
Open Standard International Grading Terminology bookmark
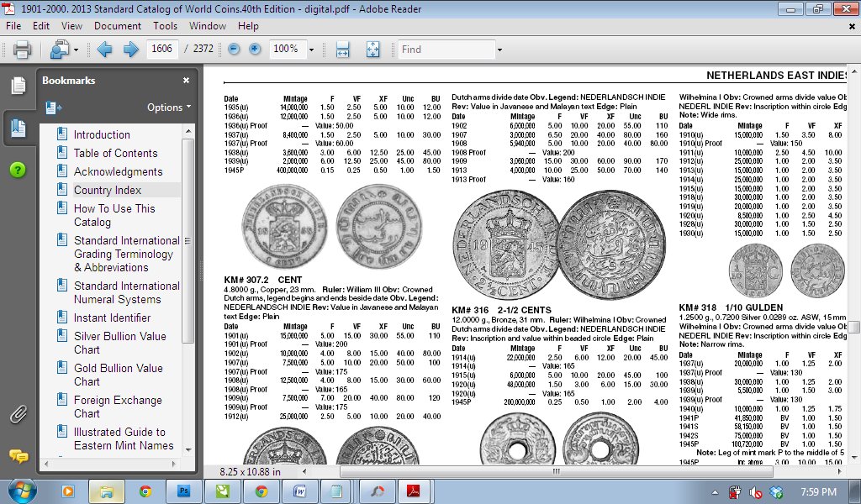(126, 254)
